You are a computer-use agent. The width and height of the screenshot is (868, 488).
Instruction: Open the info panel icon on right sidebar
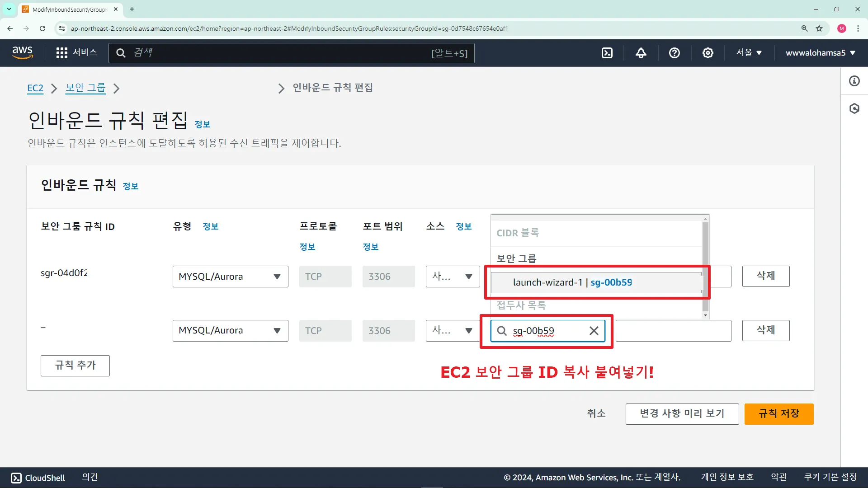(854, 81)
